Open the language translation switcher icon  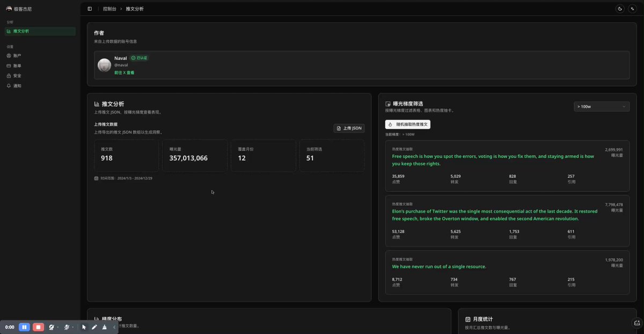pyautogui.click(x=633, y=9)
